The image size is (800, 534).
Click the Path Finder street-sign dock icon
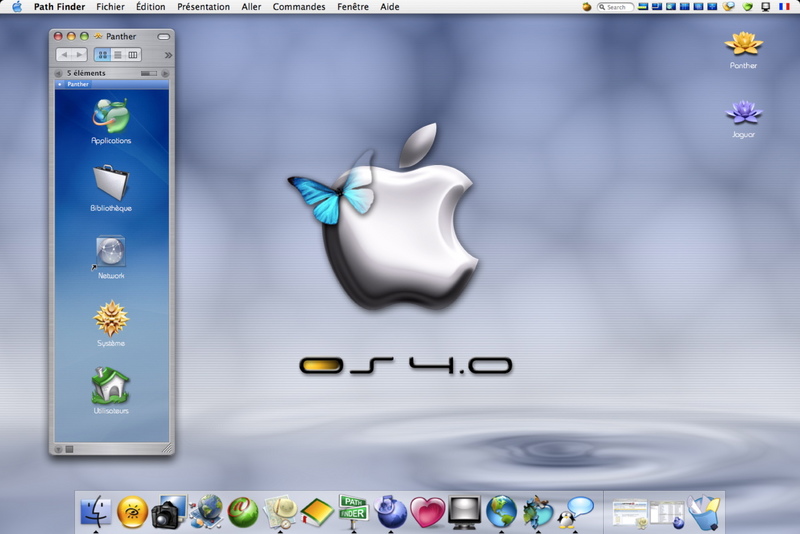pyautogui.click(x=354, y=511)
